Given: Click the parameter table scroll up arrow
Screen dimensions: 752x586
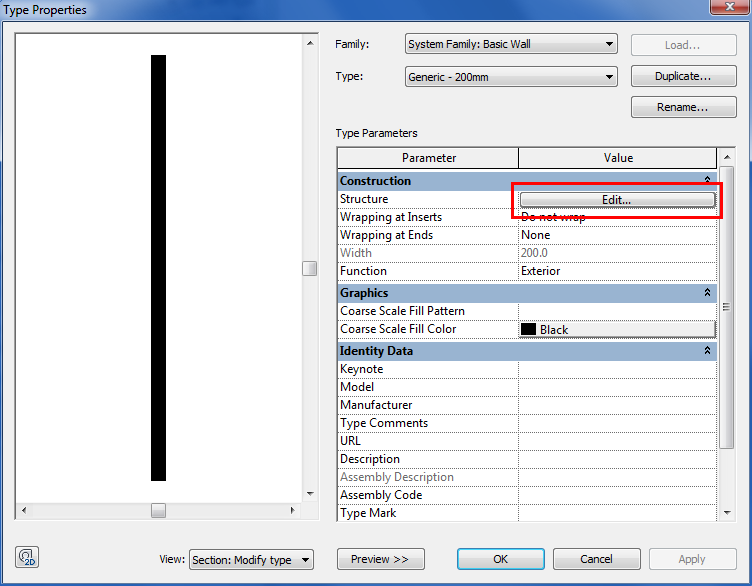Looking at the screenshot, I should tap(727, 157).
